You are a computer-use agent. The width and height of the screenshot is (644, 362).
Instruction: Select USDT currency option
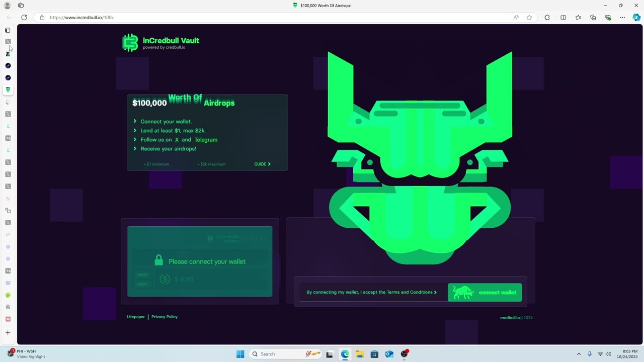[x=142, y=284]
